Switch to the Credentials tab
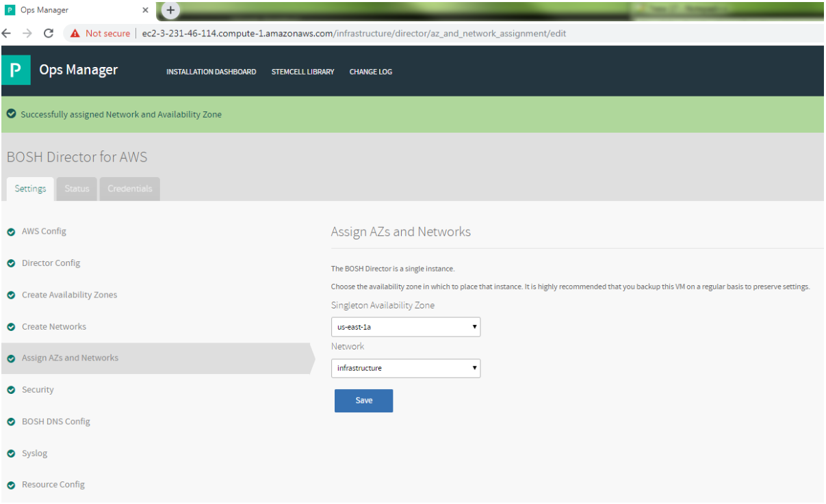 [130, 189]
